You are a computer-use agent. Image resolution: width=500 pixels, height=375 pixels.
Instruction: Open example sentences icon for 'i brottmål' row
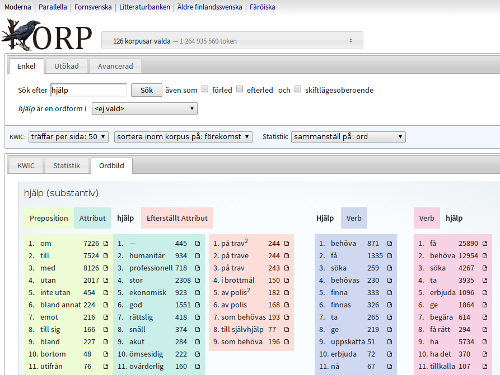286,280
